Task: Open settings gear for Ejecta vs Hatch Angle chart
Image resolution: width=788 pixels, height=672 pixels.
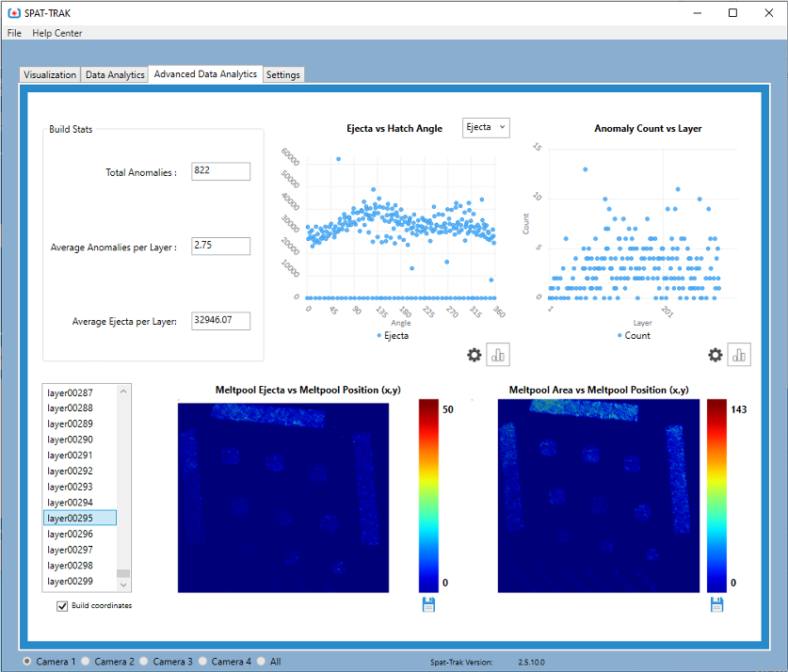Action: coord(474,355)
